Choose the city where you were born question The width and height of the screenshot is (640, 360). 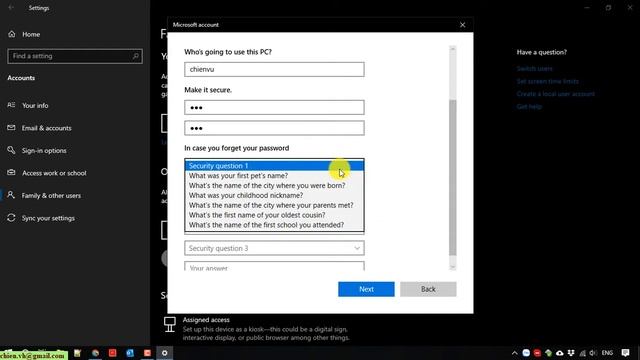[274, 185]
